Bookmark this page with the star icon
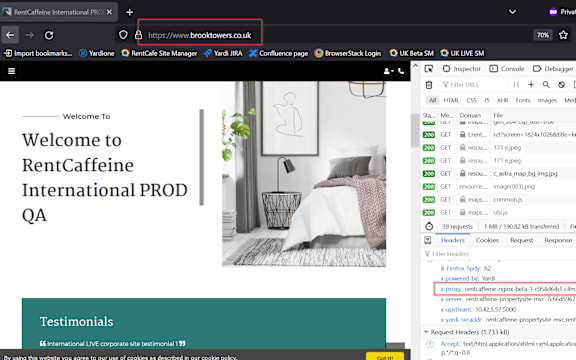Image resolution: width=576 pixels, height=360 pixels. click(563, 35)
